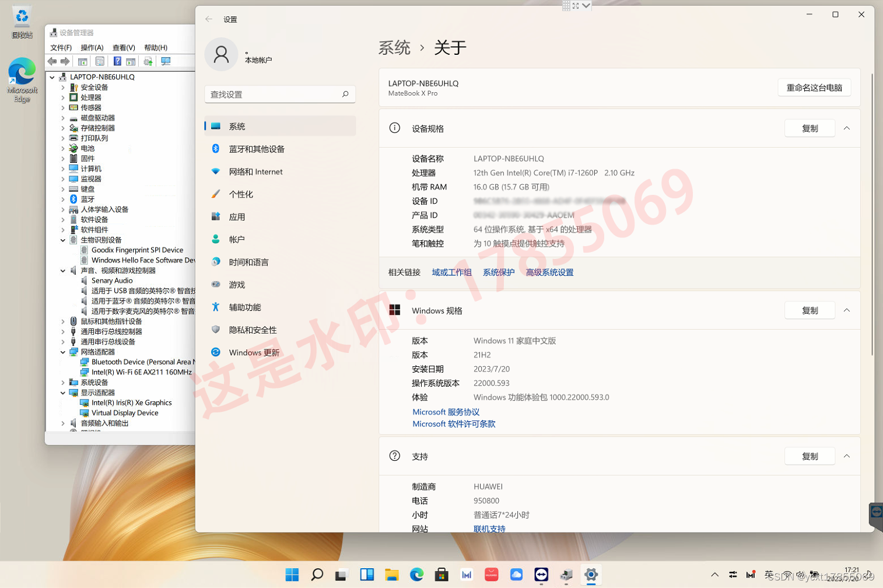Select Goodix Fingerprint SPI Device

pyautogui.click(x=137, y=250)
